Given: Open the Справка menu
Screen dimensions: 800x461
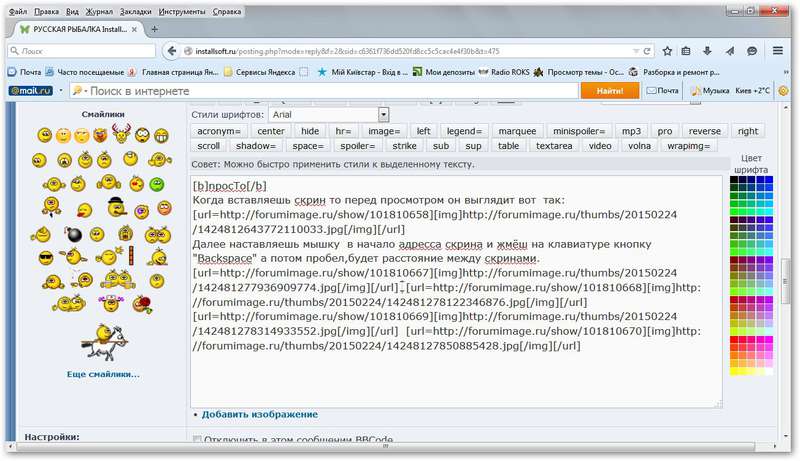Looking at the screenshot, I should 227,11.
